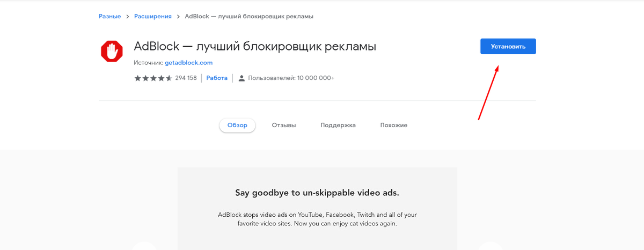
Task: Open the Расширения breadcrumb link
Action: point(152,17)
